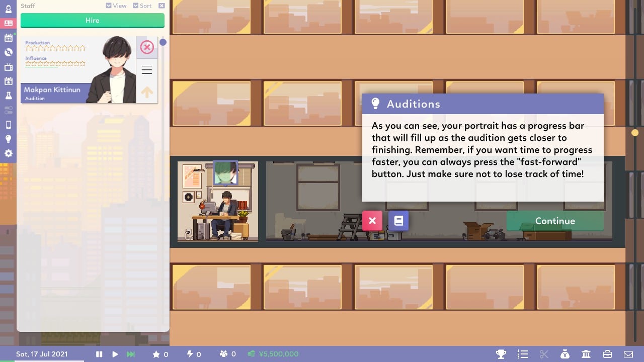Open the tutorial book log button
644x362 pixels.
click(398, 221)
